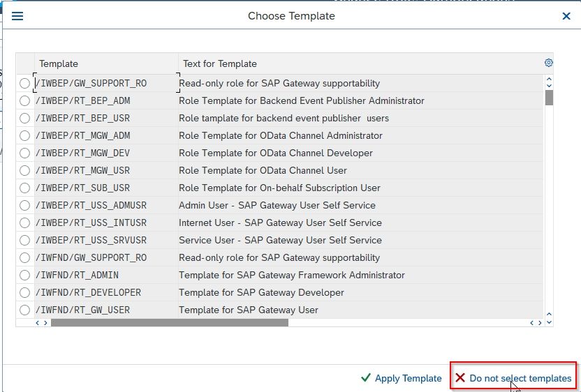Click text 'Admin User - SAP Gateway User Self Service'

pyautogui.click(x=277, y=205)
